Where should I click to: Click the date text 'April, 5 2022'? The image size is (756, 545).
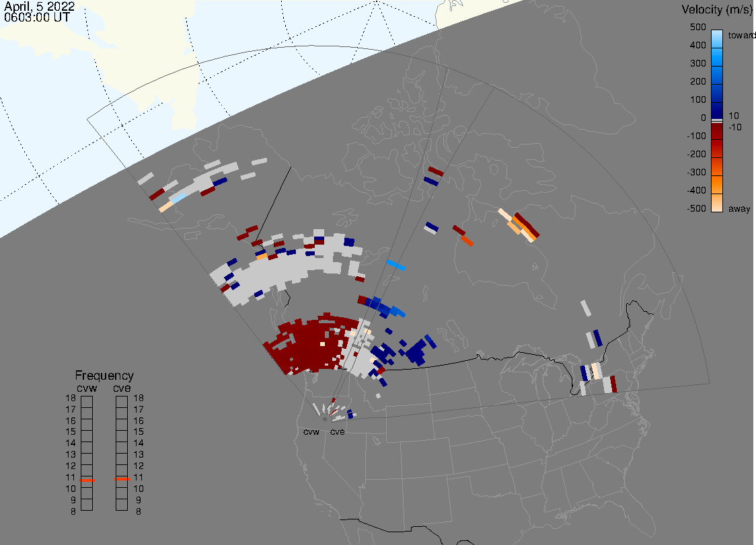pos(39,6)
